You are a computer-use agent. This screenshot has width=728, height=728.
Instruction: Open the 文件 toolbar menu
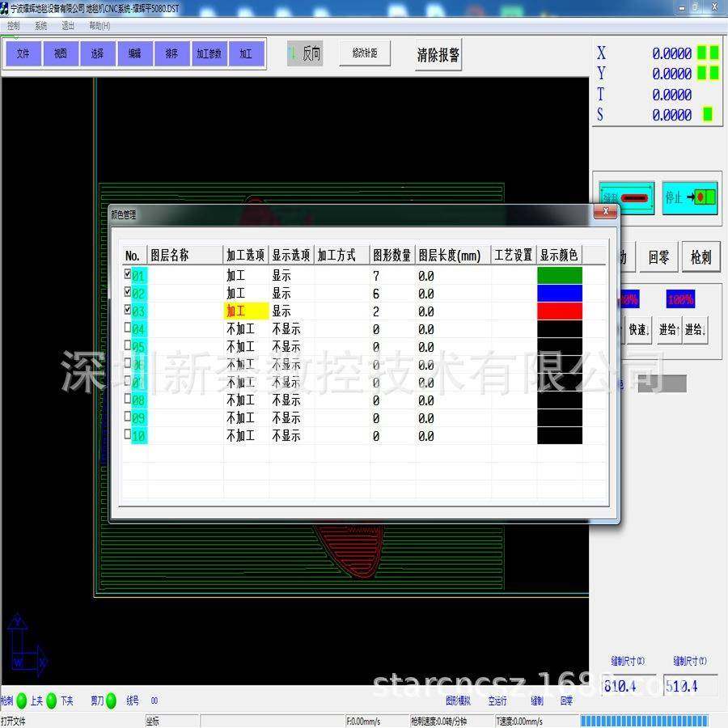pyautogui.click(x=23, y=54)
